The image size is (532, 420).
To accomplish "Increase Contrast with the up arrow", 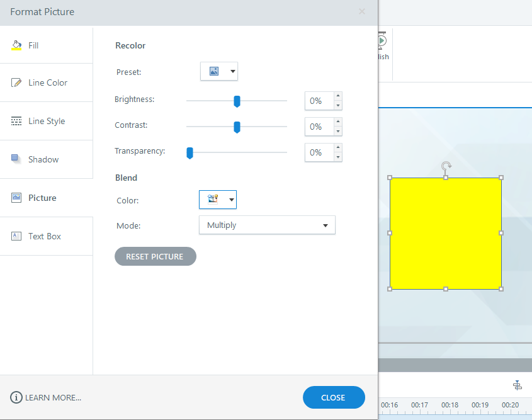I will [338, 122].
